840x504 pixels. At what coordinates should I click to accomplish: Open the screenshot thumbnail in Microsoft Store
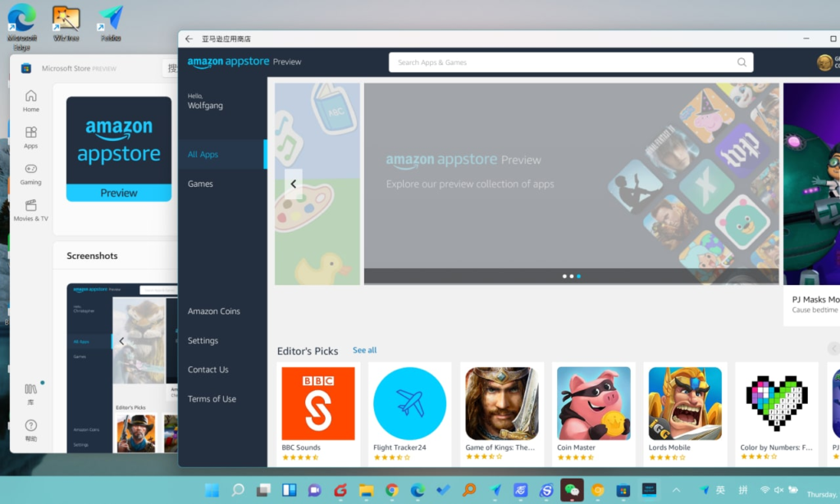122,368
